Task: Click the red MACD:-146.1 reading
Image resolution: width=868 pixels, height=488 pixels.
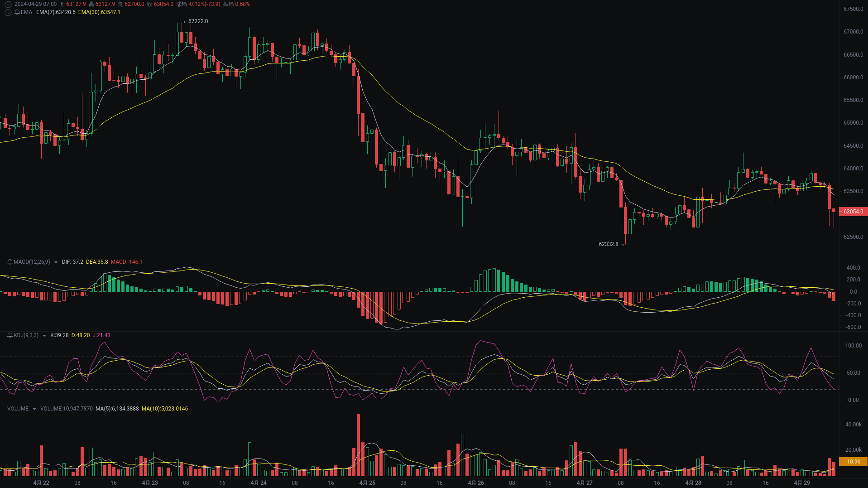Action: click(x=126, y=262)
